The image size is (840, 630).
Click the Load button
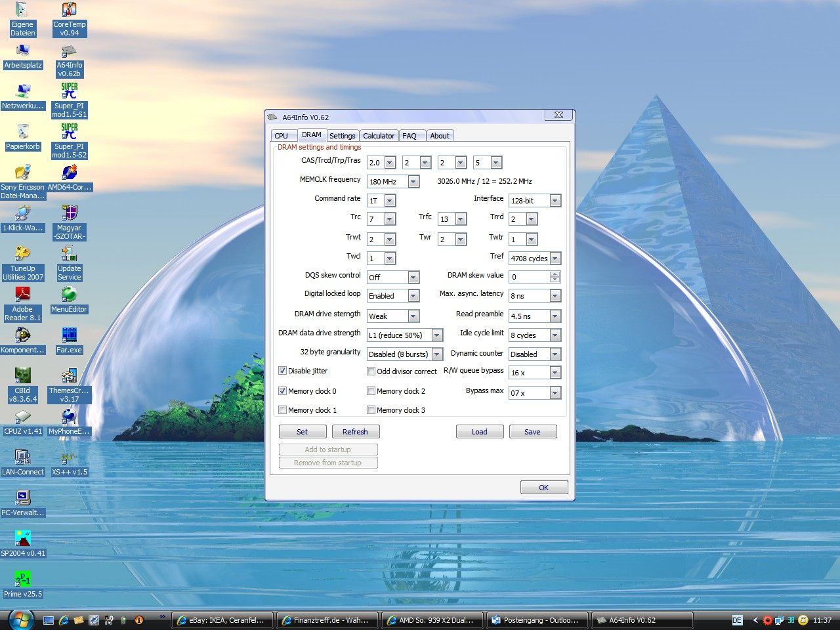pos(480,432)
